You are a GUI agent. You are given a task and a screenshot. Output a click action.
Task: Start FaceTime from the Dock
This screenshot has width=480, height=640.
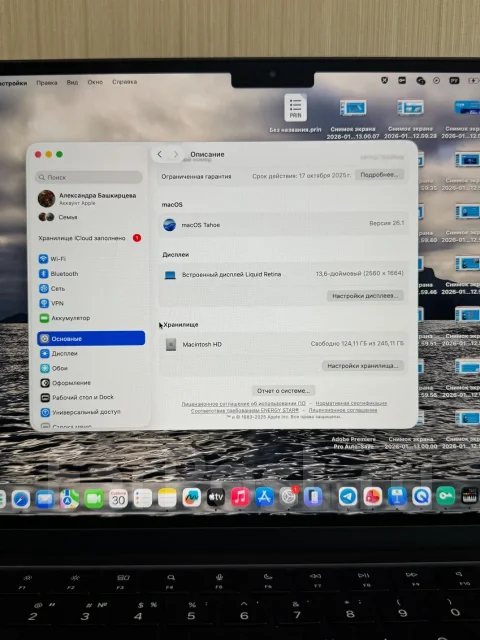94,499
